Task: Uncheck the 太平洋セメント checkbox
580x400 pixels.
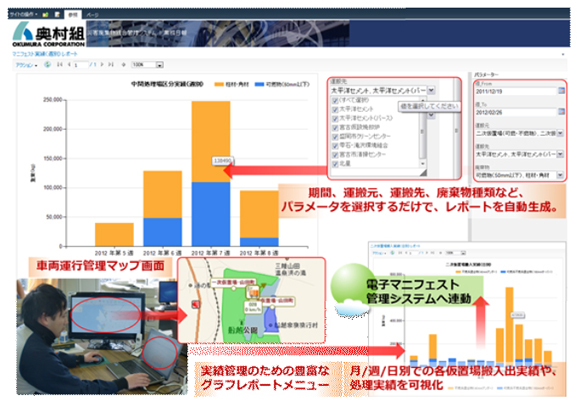Action: [x=335, y=110]
